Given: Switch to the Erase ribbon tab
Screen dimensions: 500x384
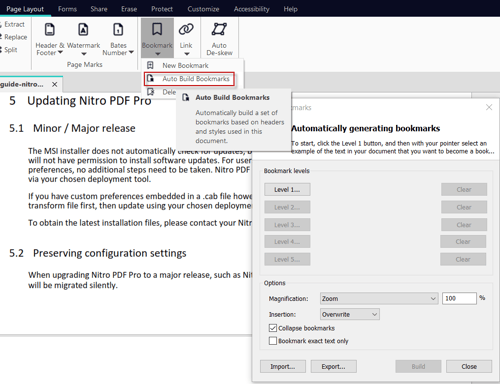Looking at the screenshot, I should coord(129,9).
